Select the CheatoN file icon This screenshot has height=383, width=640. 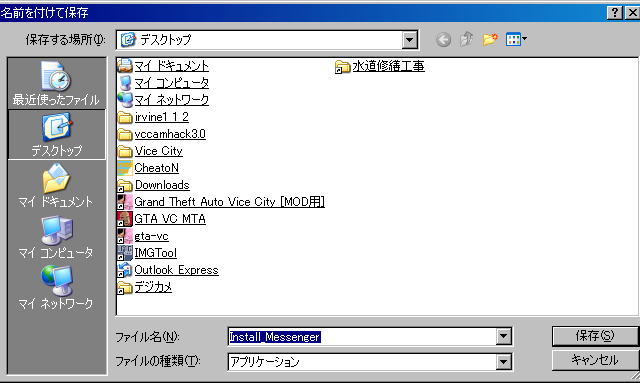click(x=125, y=168)
